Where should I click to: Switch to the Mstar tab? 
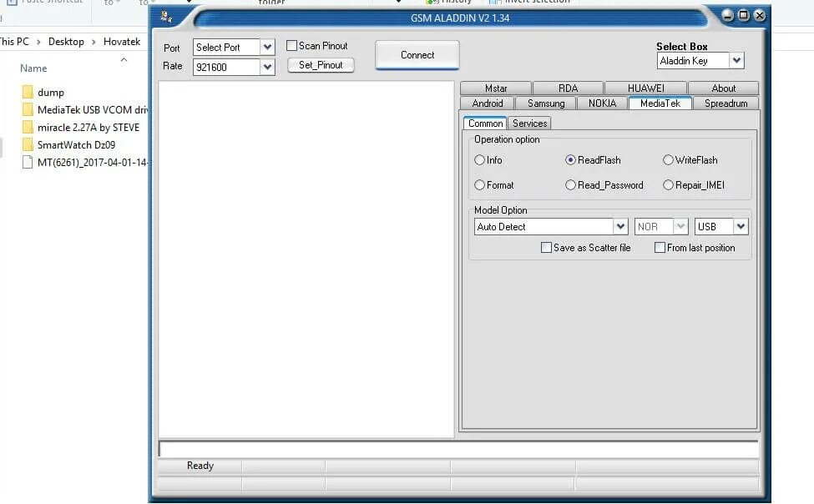pos(496,88)
